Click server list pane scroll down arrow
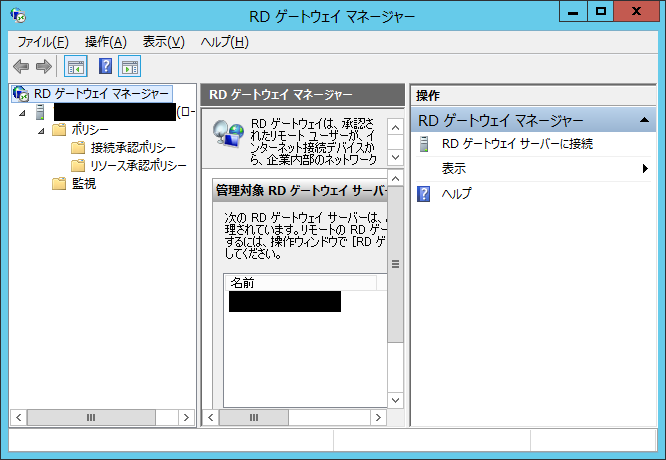This screenshot has width=666, height=460. click(x=395, y=400)
